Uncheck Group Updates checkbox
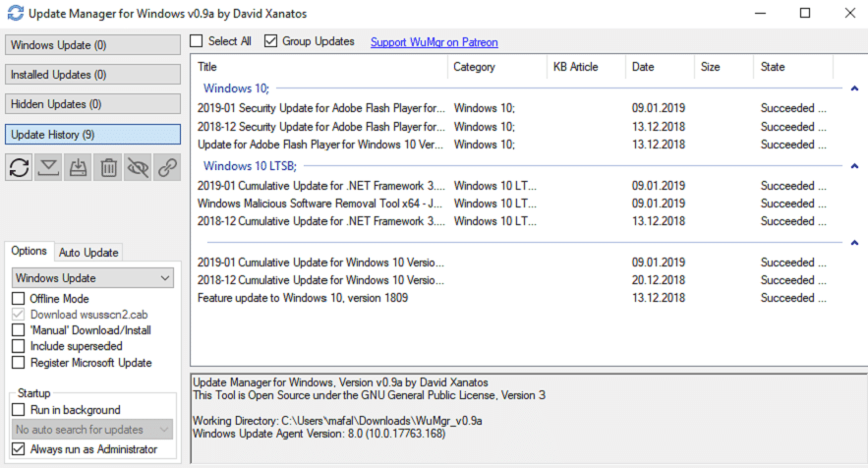 [x=270, y=41]
